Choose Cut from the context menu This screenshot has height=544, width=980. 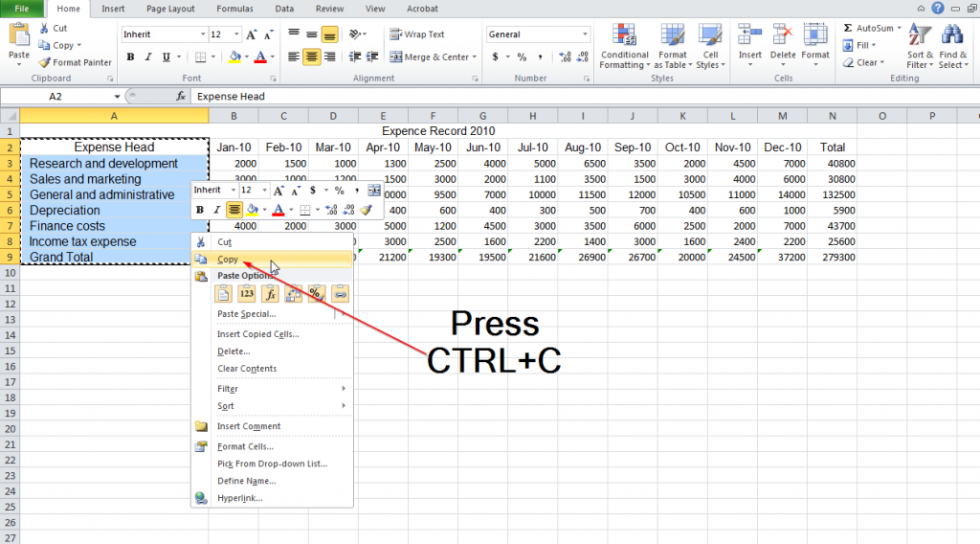tap(272, 242)
